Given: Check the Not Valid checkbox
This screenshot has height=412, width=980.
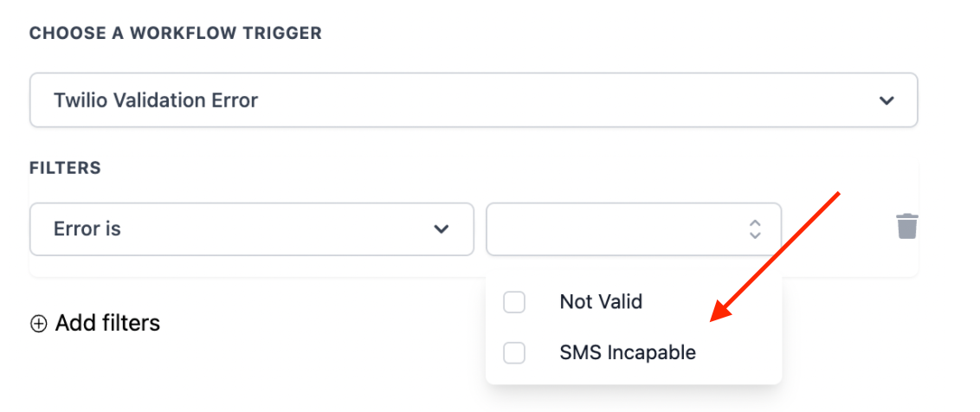Looking at the screenshot, I should coord(514,302).
